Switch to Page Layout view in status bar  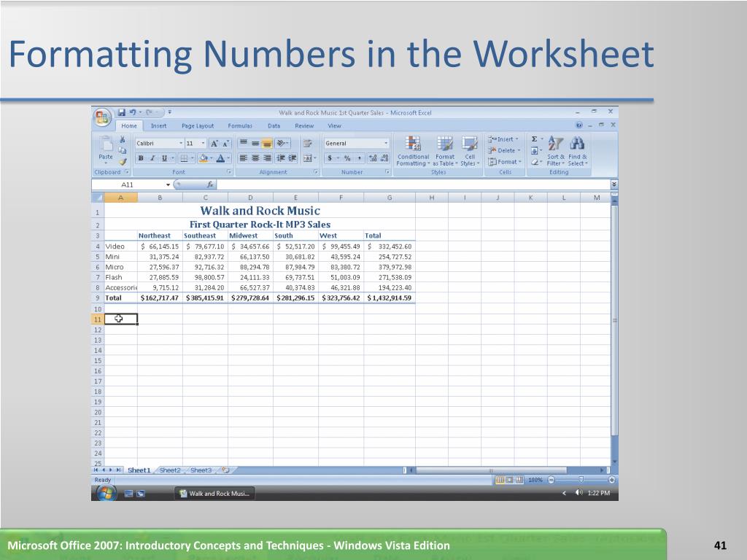pyautogui.click(x=509, y=480)
